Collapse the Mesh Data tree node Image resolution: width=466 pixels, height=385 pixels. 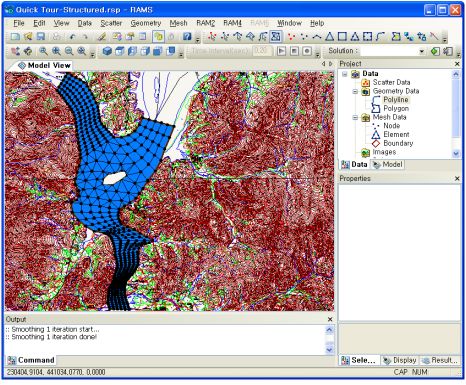point(355,117)
